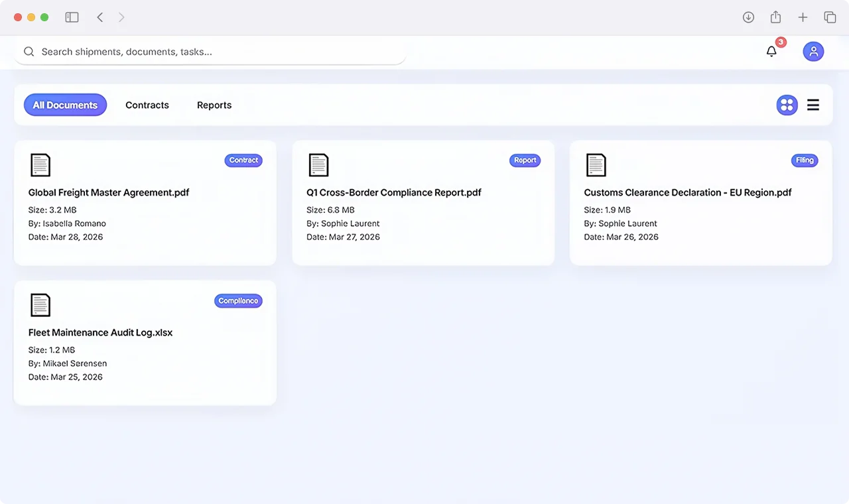
Task: Click the browser share icon
Action: pyautogui.click(x=775, y=17)
